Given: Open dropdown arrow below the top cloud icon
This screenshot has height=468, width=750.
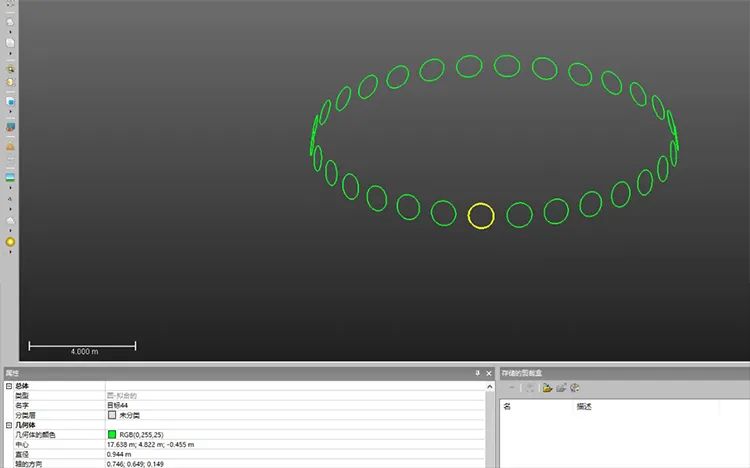Looking at the screenshot, I should [x=10, y=32].
